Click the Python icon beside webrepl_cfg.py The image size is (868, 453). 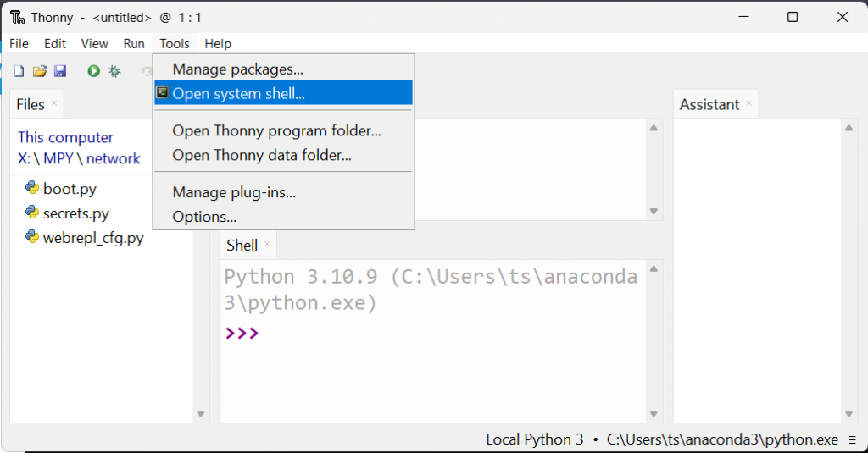point(31,237)
